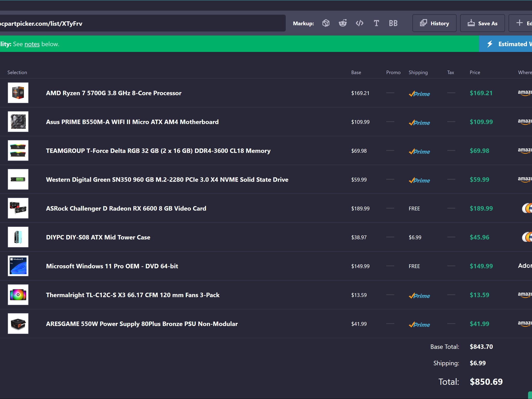Click the Shipping column header
Screen dimensions: 532x399
418,72
